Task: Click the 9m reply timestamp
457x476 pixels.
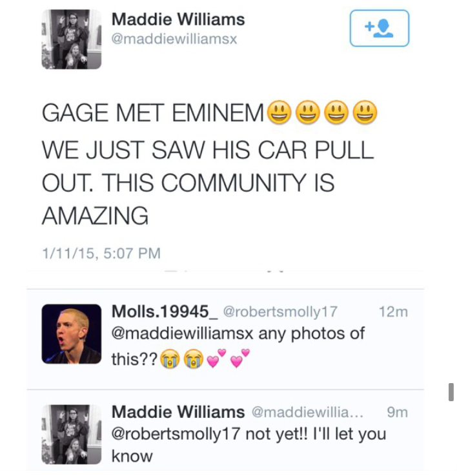Action: (x=398, y=412)
